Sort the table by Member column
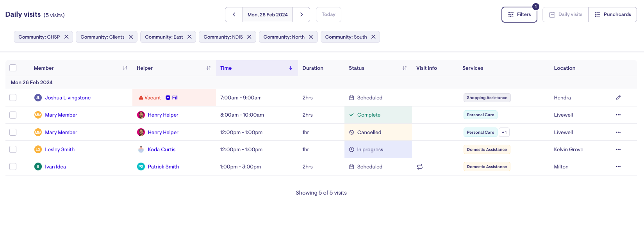Viewport: 644px width, 225px height. (x=125, y=68)
